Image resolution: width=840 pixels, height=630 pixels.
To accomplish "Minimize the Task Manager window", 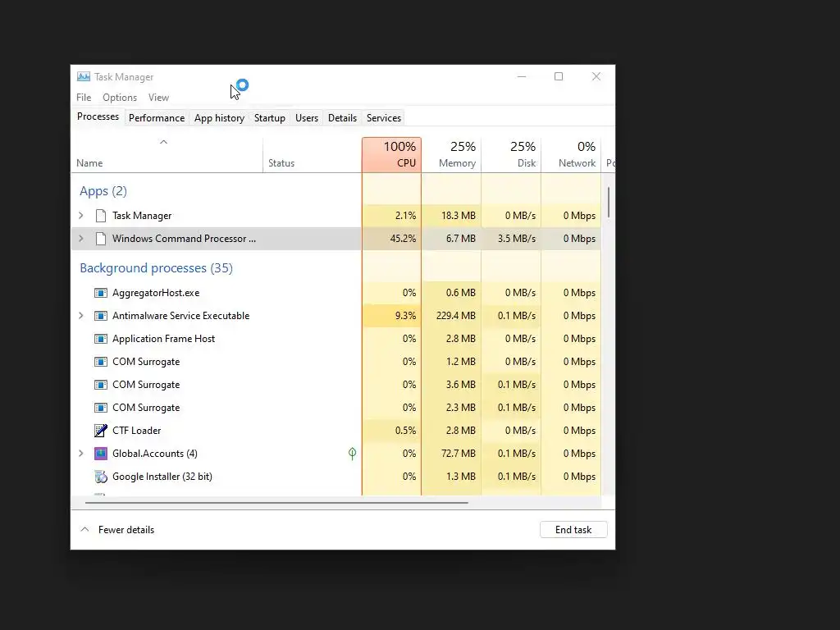I will tap(522, 76).
